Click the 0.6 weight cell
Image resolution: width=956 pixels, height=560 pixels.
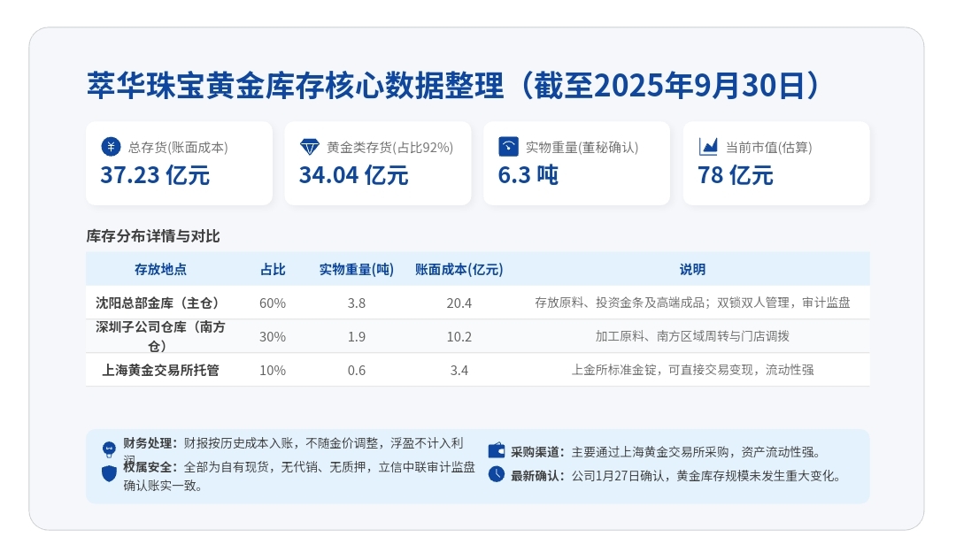[357, 370]
